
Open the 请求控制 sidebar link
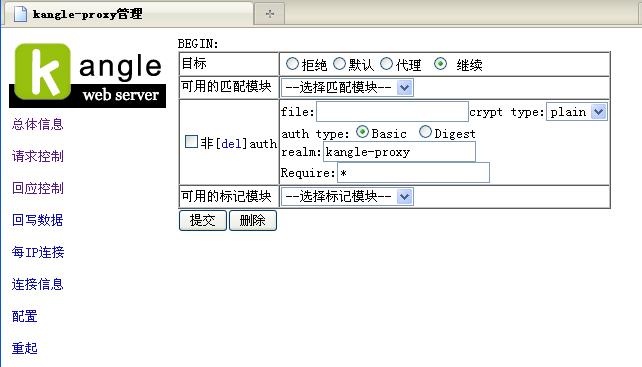38,156
